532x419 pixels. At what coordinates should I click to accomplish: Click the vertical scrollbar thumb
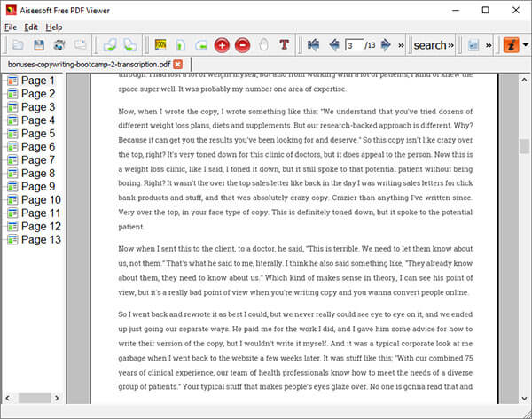pyautogui.click(x=524, y=146)
